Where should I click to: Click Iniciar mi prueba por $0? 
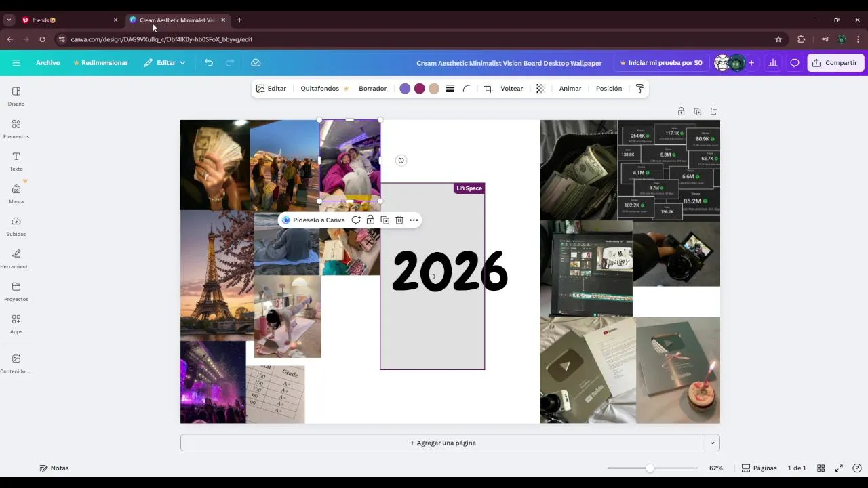[x=661, y=62]
